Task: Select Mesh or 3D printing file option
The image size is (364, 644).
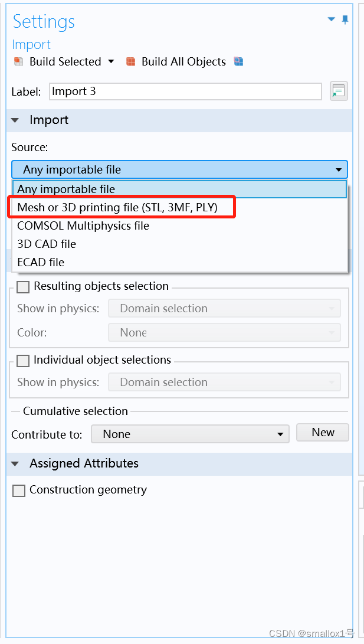Action: click(118, 207)
